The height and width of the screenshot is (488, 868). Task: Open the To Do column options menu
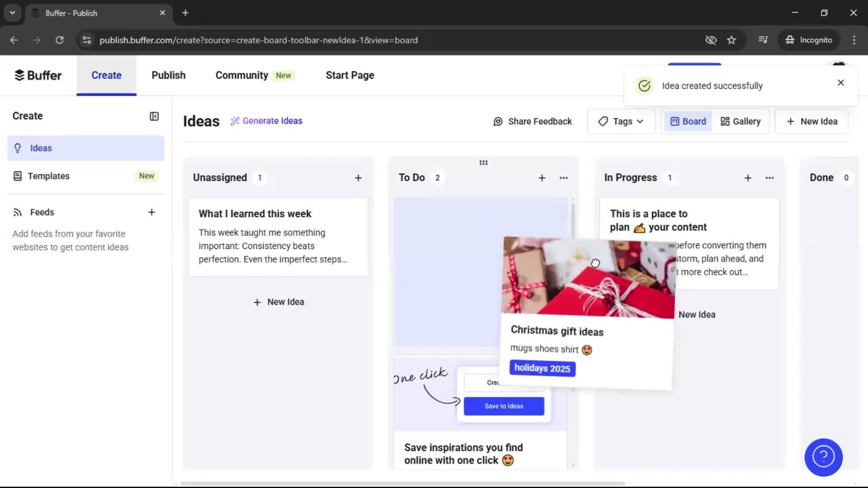[x=563, y=178]
